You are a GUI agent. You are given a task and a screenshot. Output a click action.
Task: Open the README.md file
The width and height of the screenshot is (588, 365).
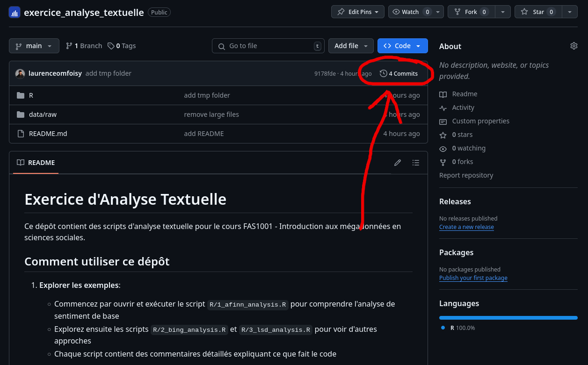coord(48,134)
